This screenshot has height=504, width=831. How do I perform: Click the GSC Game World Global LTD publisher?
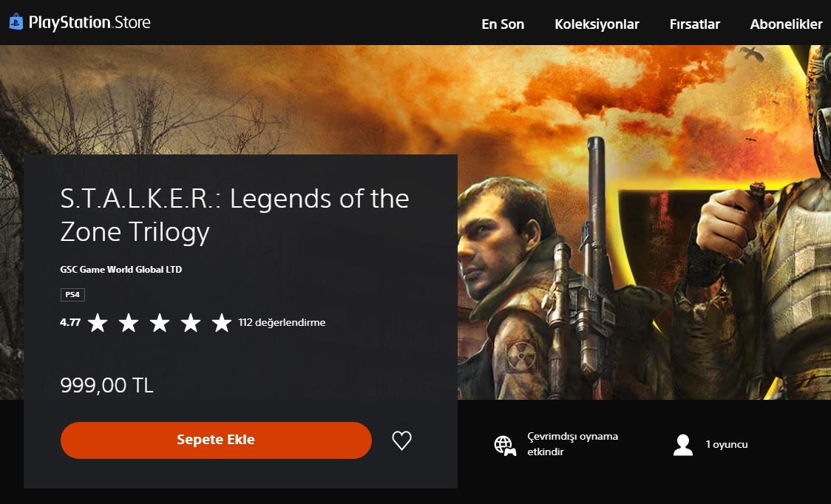121,269
